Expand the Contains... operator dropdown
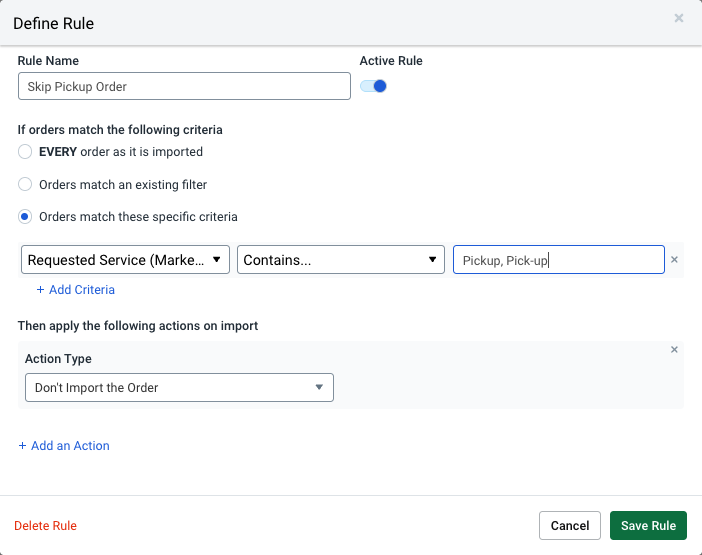Viewport: 702px width, 555px height. 341,260
